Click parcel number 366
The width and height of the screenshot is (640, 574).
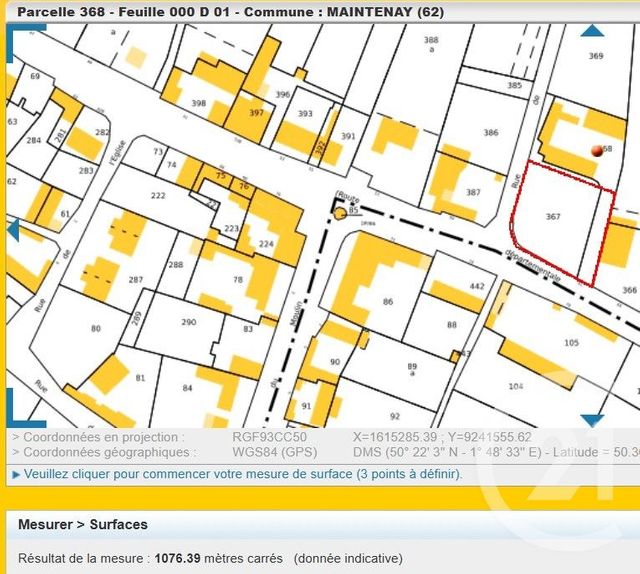(629, 290)
